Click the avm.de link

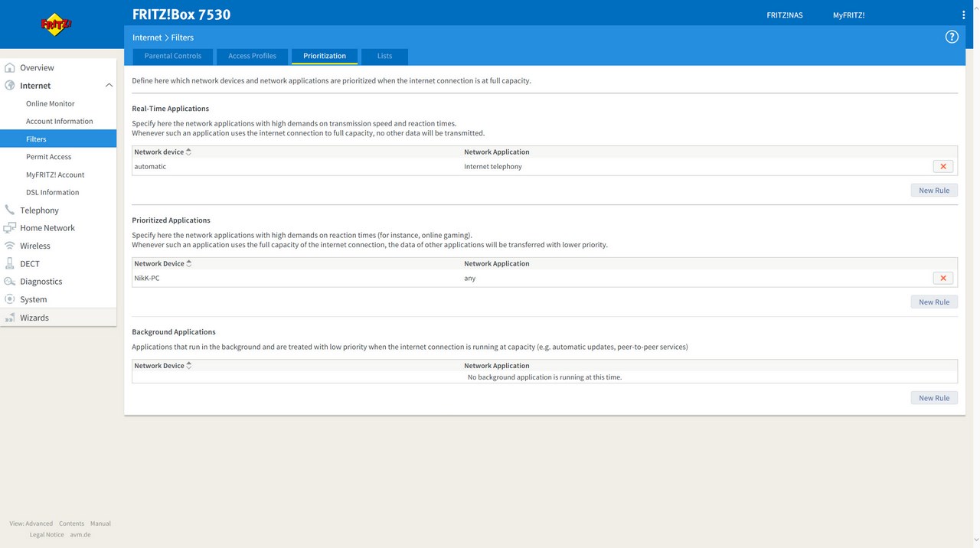[x=80, y=535]
